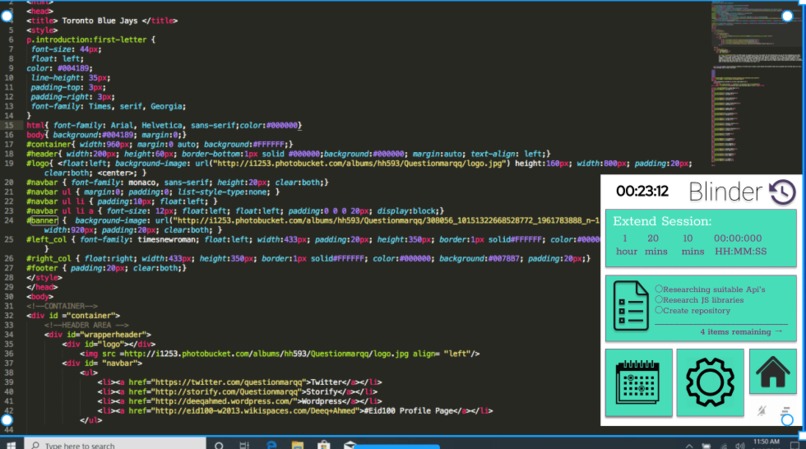Open Task View in the taskbar
806x449 pixels.
245,445
